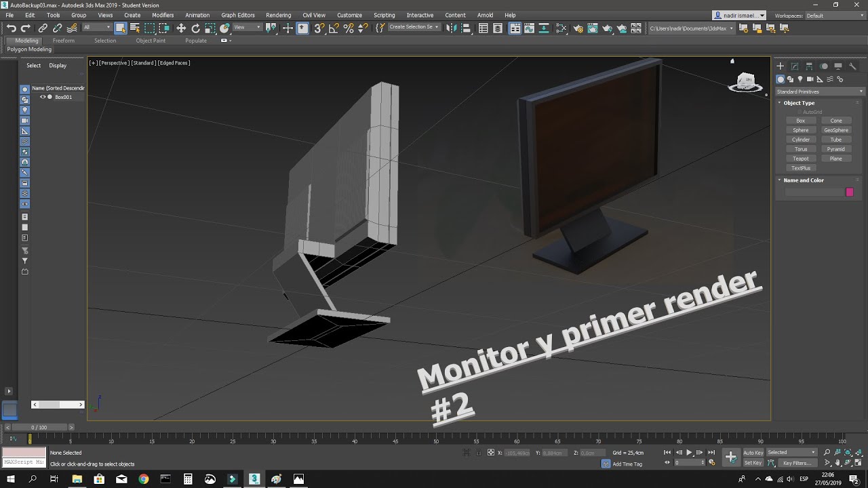Open the Selected key filter dropdown
This screenshot has height=488, width=868.
pyautogui.click(x=791, y=452)
